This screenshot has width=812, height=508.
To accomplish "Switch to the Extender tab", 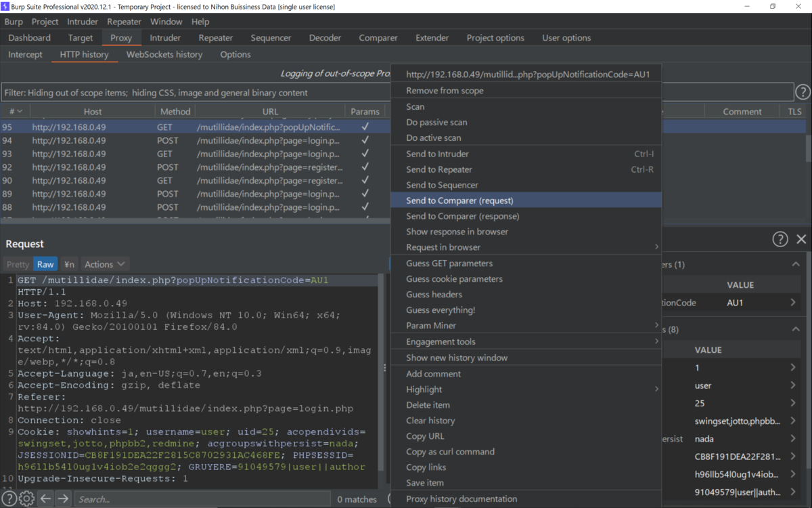I will pyautogui.click(x=432, y=38).
